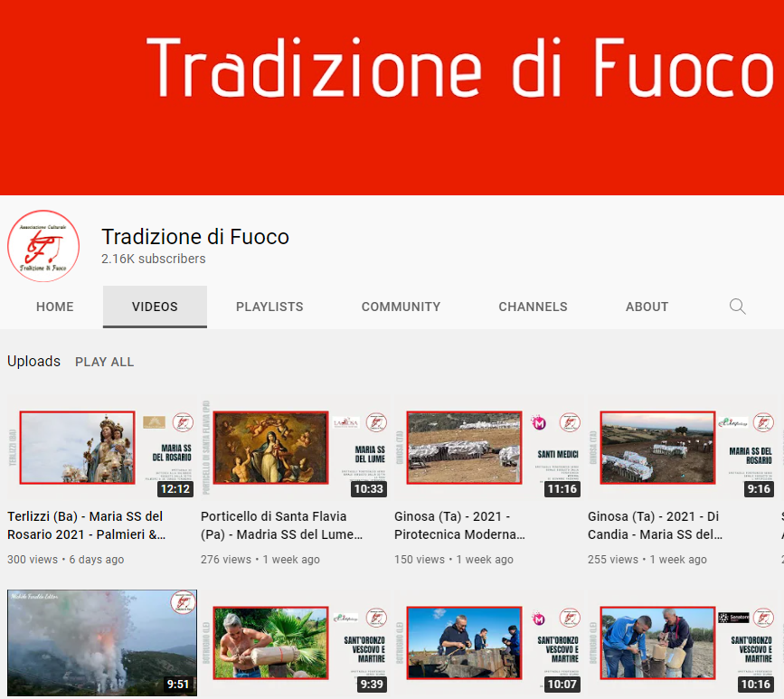
Task: Click the Terlizzi (Ba) video title link
Action: (x=87, y=525)
